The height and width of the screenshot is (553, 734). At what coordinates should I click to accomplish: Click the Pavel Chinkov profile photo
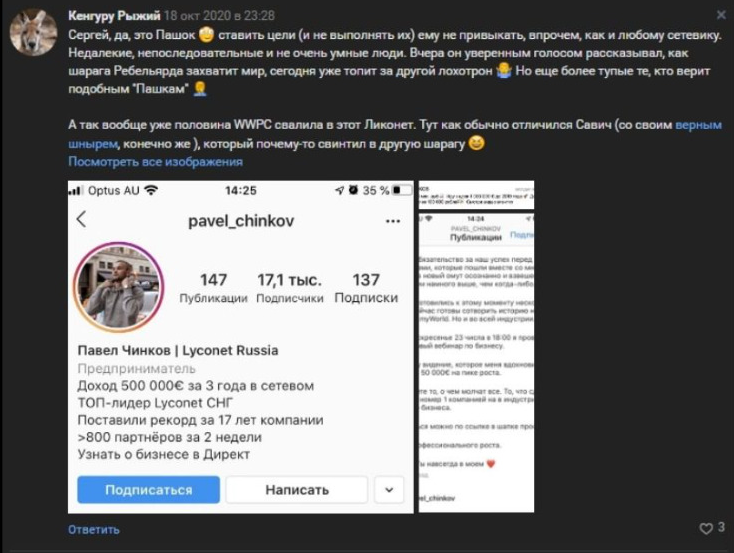119,288
